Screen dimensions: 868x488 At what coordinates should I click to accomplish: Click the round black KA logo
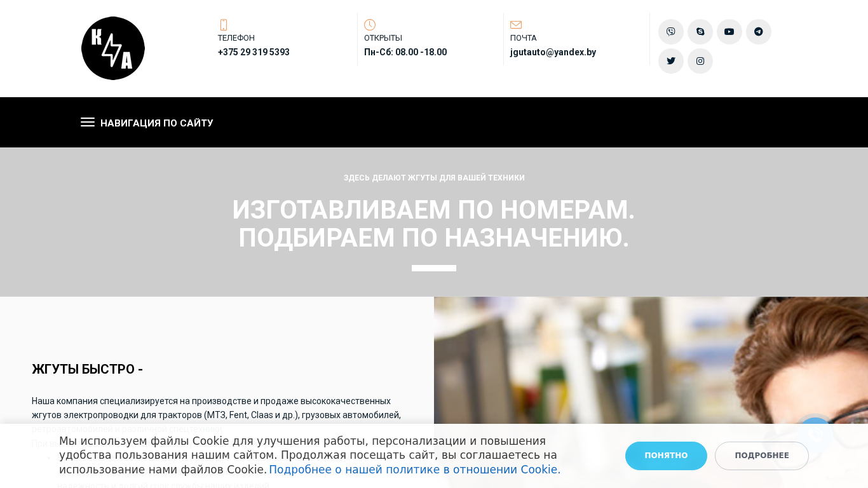(113, 48)
